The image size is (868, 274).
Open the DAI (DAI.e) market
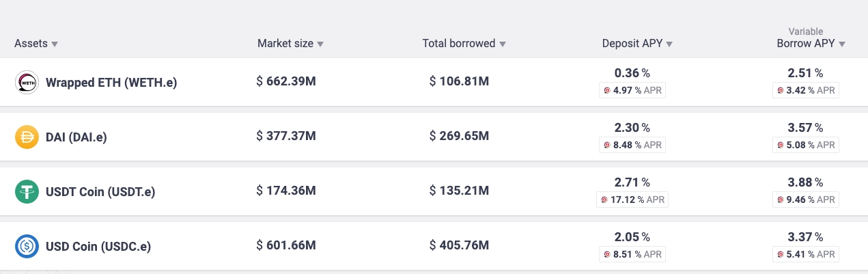click(76, 137)
